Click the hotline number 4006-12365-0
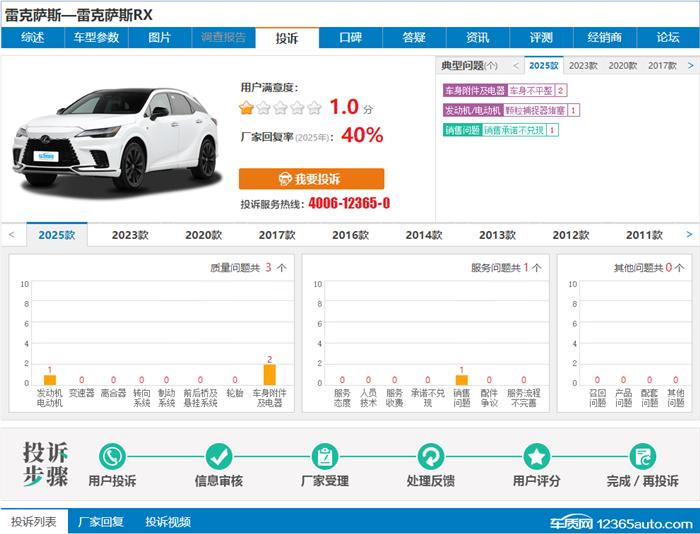This screenshot has height=534, width=700. point(349,204)
